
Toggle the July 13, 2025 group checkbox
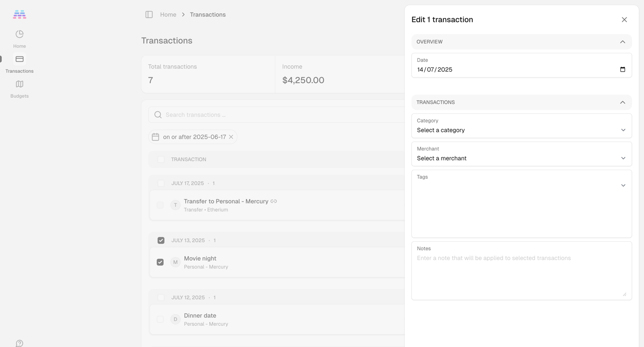pos(161,240)
